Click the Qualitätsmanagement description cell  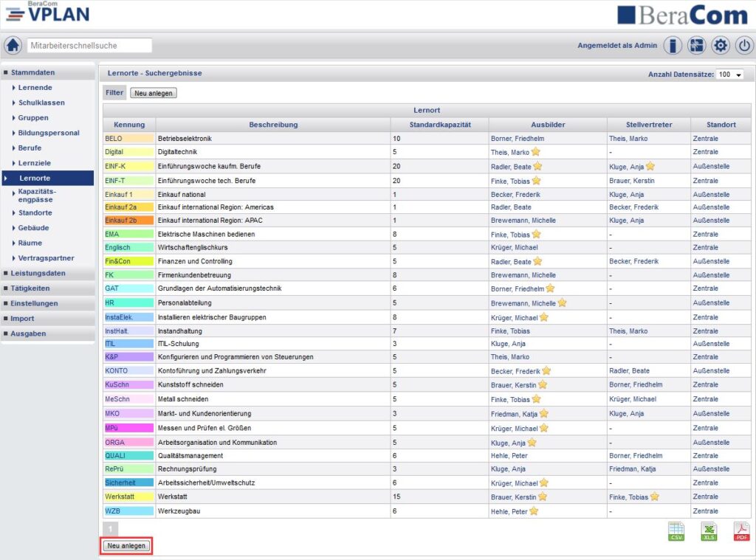coord(273,455)
